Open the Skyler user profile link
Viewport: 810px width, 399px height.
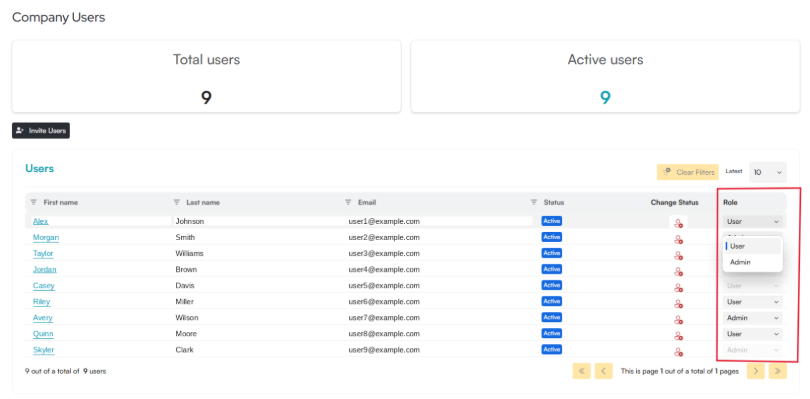point(44,349)
